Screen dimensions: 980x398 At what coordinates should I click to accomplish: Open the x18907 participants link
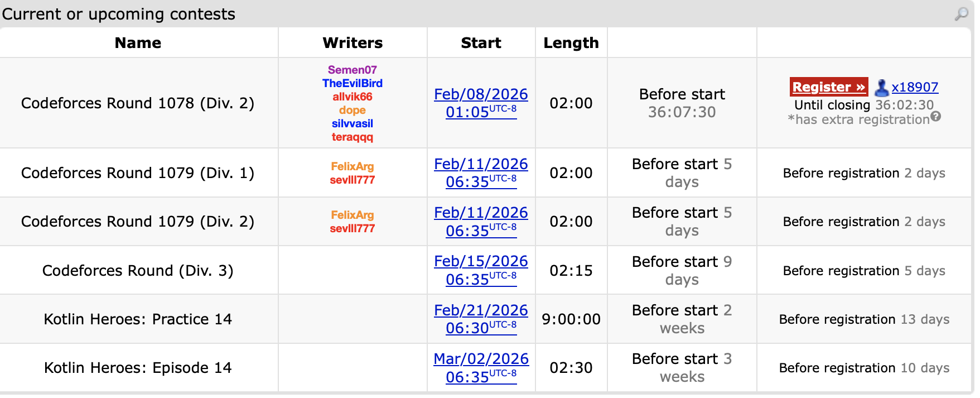(x=915, y=87)
